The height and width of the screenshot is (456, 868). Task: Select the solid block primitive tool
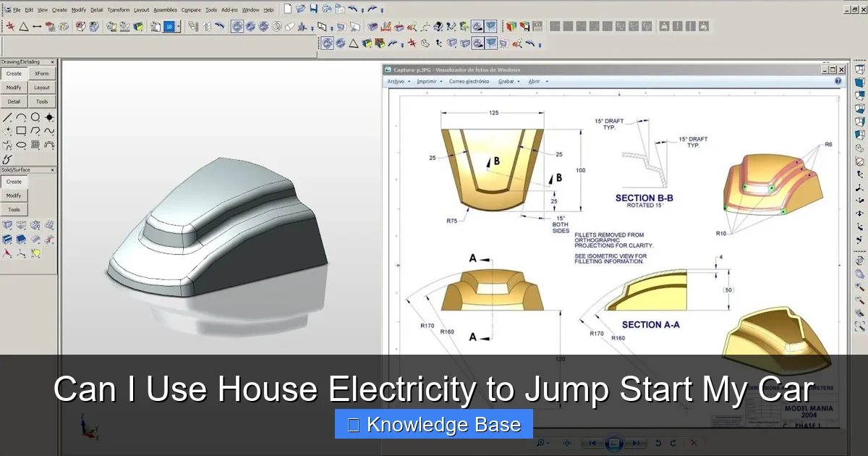pyautogui.click(x=7, y=224)
